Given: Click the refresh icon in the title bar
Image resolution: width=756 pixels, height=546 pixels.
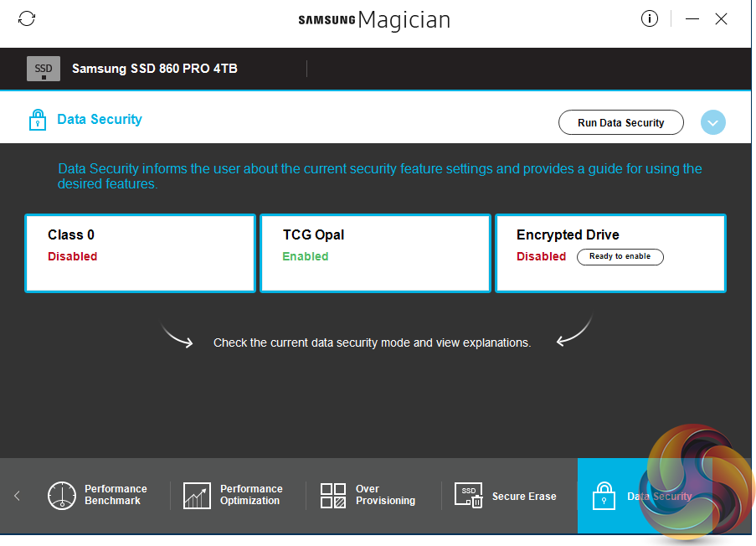Looking at the screenshot, I should [x=27, y=18].
